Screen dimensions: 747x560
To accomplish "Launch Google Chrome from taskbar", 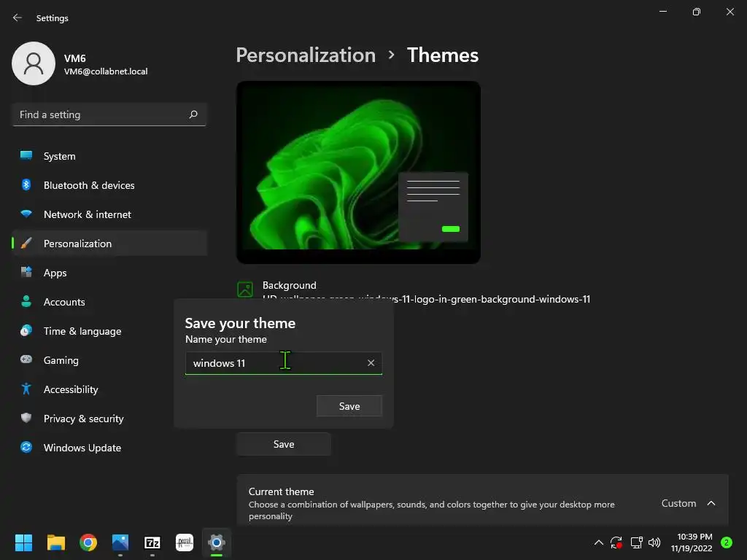I will pos(88,542).
